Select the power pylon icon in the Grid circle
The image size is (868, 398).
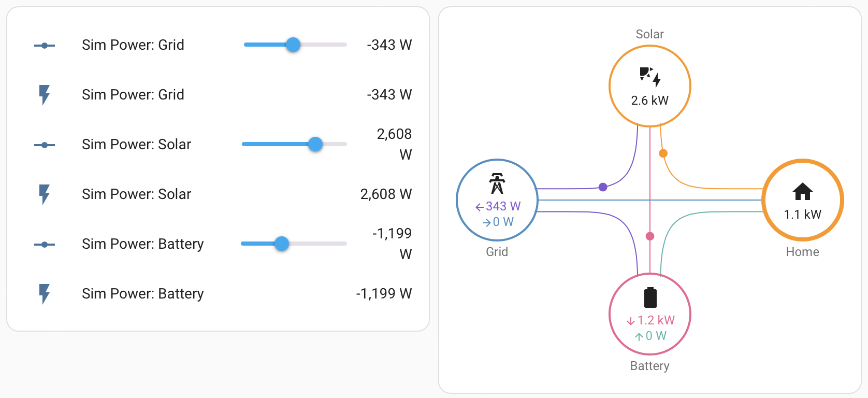click(497, 184)
